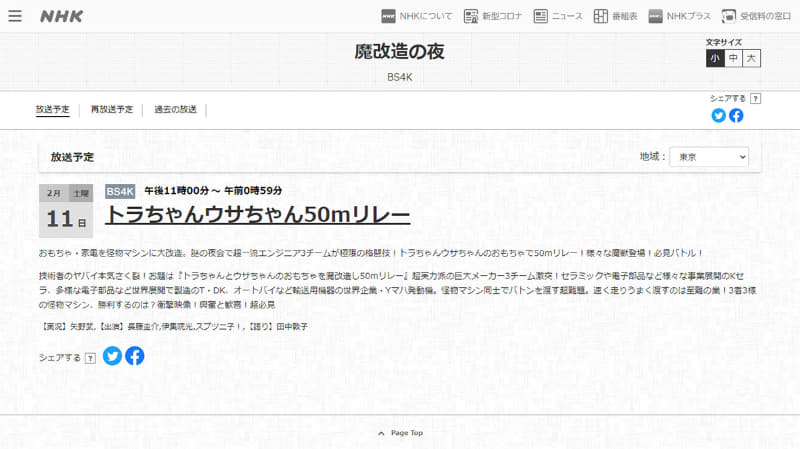Open the 新型コロナ icon link
Screen dimensions: 800x449
pos(470,16)
